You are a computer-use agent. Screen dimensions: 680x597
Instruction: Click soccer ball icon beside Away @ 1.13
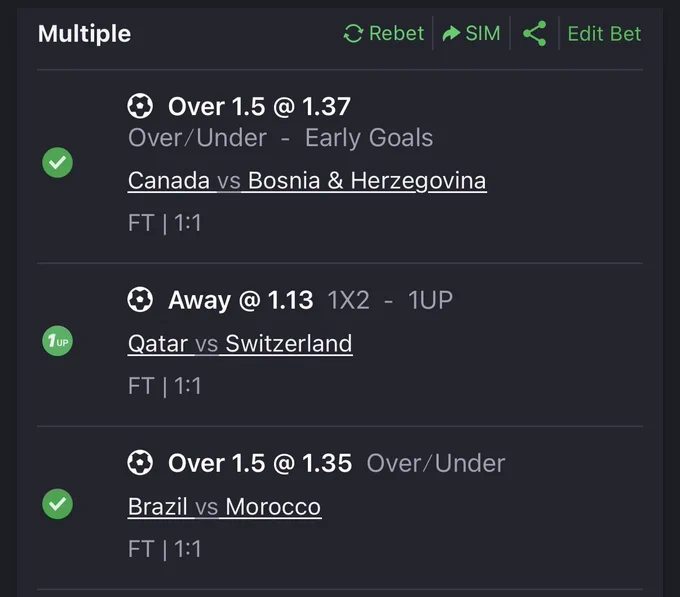(140, 300)
